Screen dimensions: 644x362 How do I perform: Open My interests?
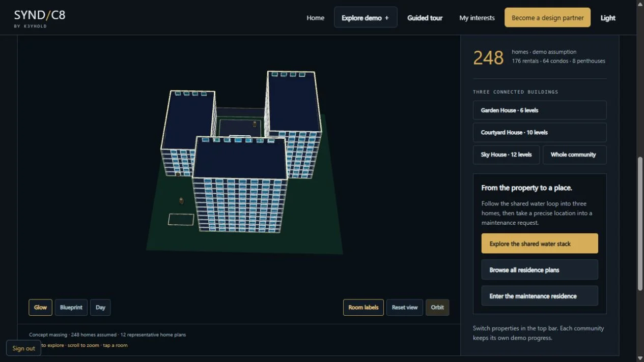click(x=477, y=18)
